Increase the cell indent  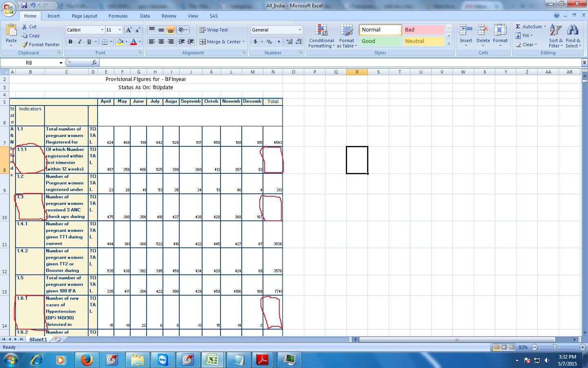pos(190,42)
